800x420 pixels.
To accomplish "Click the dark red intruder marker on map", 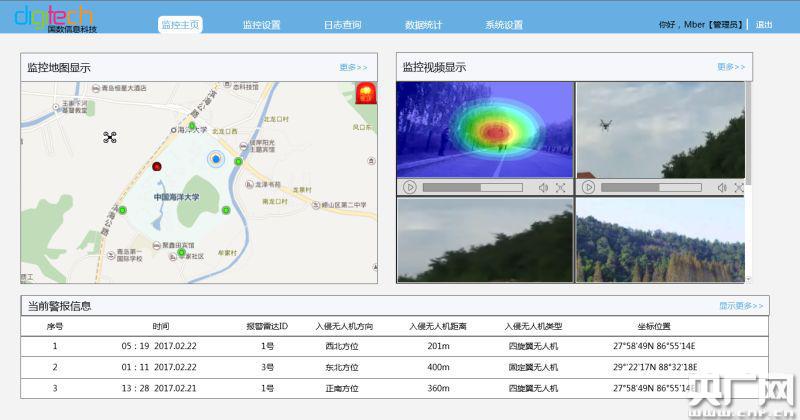I will [156, 165].
